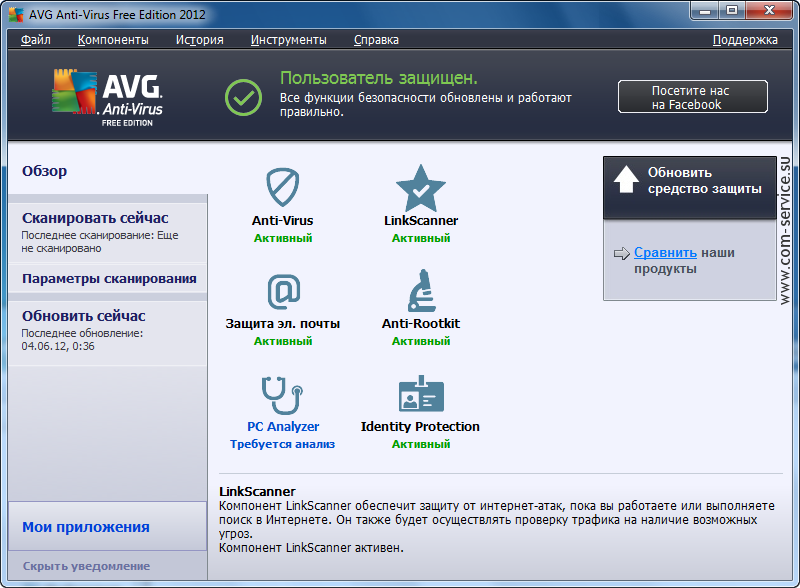Open the Файл menu
The height and width of the screenshot is (588, 800).
pyautogui.click(x=36, y=40)
